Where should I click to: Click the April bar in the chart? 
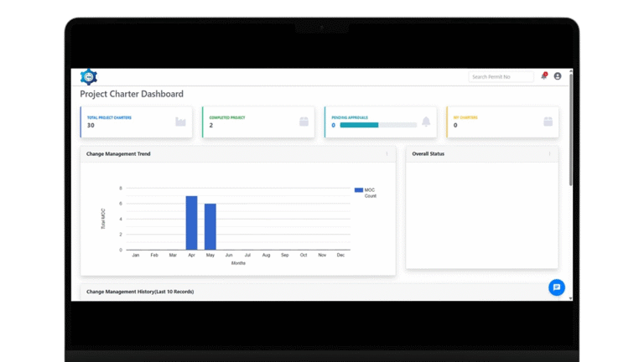point(191,222)
